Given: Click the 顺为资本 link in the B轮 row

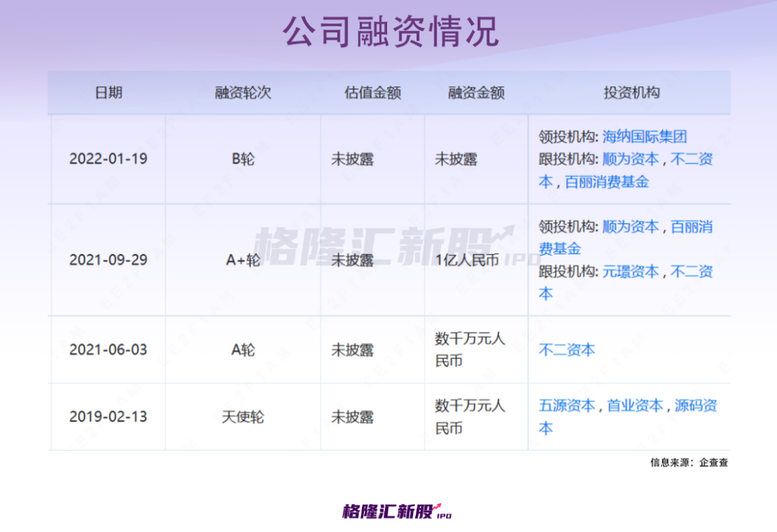Looking at the screenshot, I should 630,159.
